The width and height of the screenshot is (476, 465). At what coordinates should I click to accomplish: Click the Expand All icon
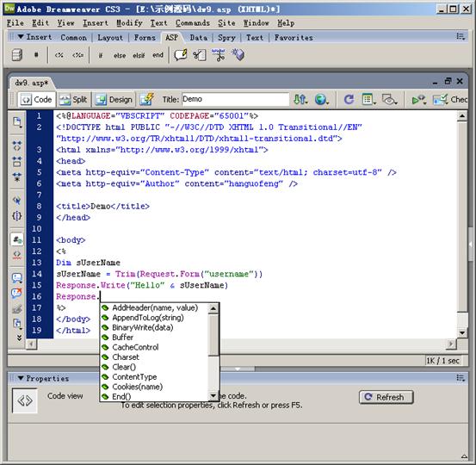(x=17, y=177)
